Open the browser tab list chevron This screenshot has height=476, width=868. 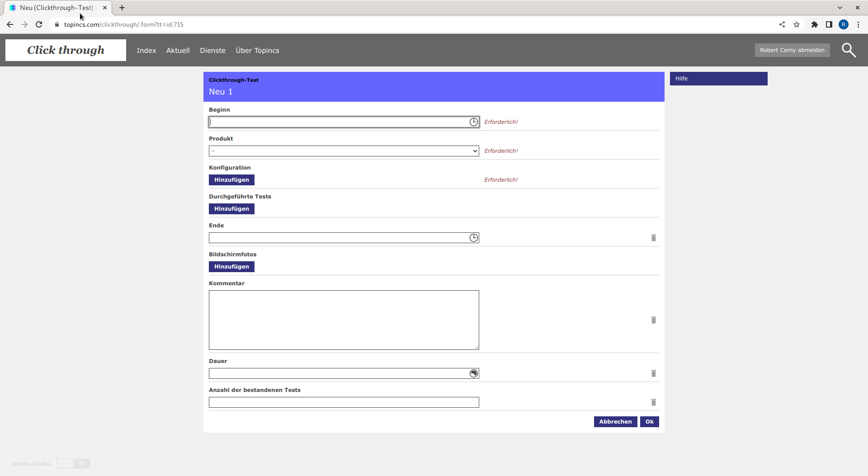[840, 8]
